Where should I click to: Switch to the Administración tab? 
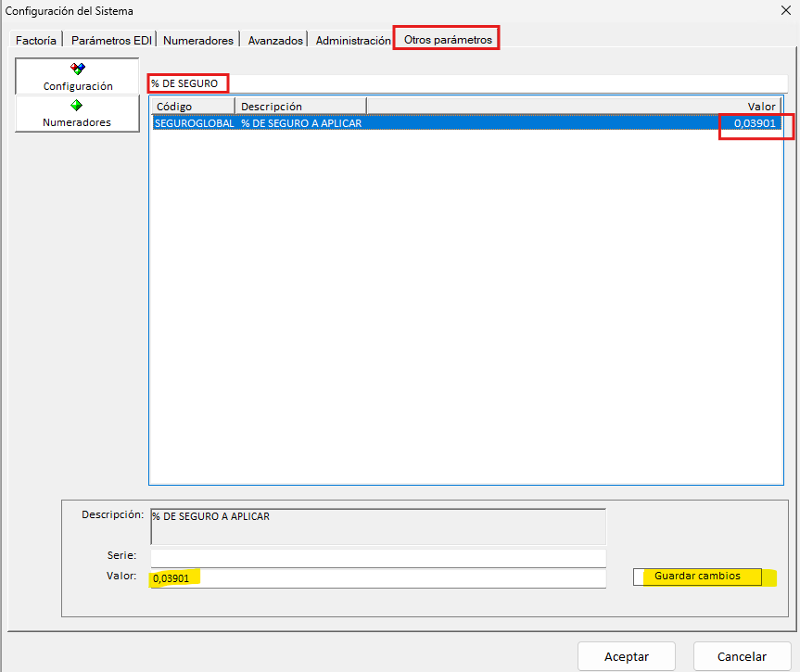click(x=352, y=40)
